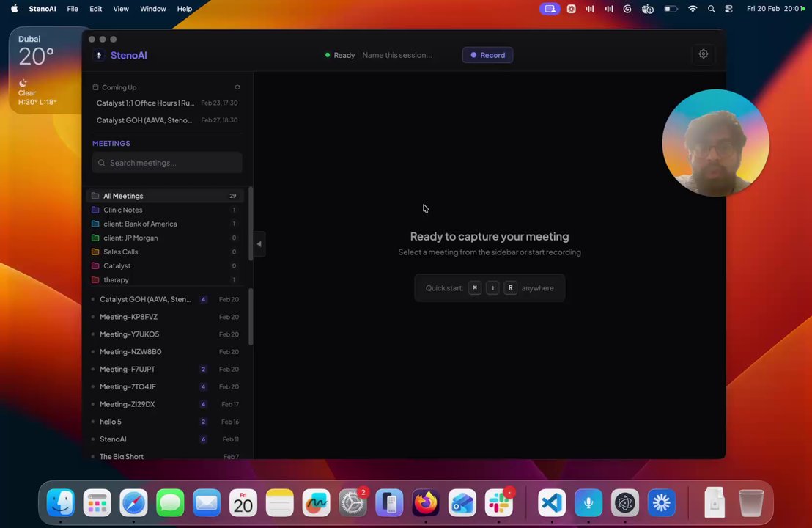Open the Catalyst GOH meeting from Feb 20
Screen dimensions: 812x528
pos(166,299)
